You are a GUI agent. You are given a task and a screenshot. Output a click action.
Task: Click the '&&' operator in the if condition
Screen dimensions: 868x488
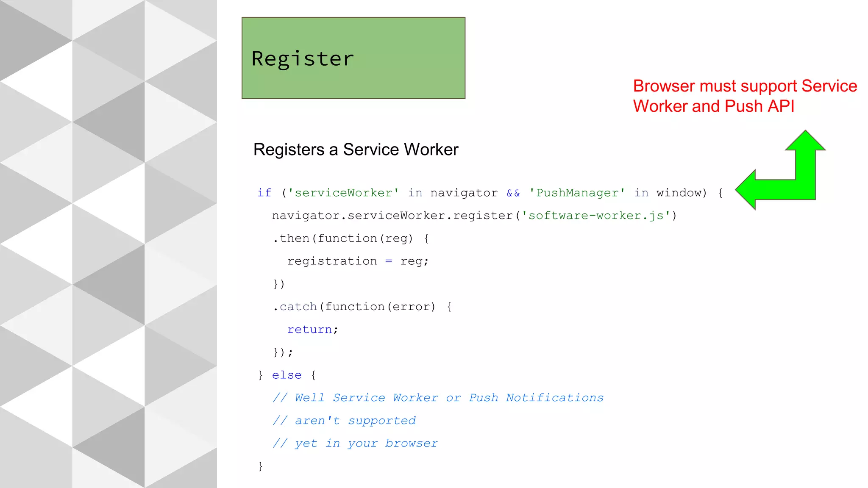(x=513, y=193)
